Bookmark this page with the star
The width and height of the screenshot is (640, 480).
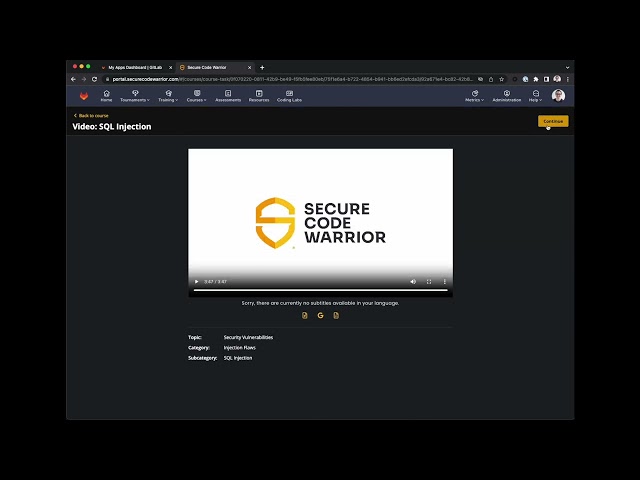(502, 79)
